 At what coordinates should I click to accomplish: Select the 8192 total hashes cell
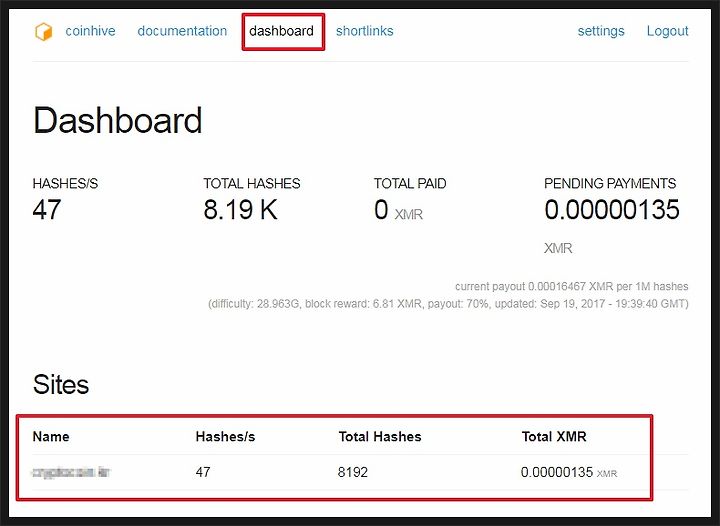click(x=353, y=472)
